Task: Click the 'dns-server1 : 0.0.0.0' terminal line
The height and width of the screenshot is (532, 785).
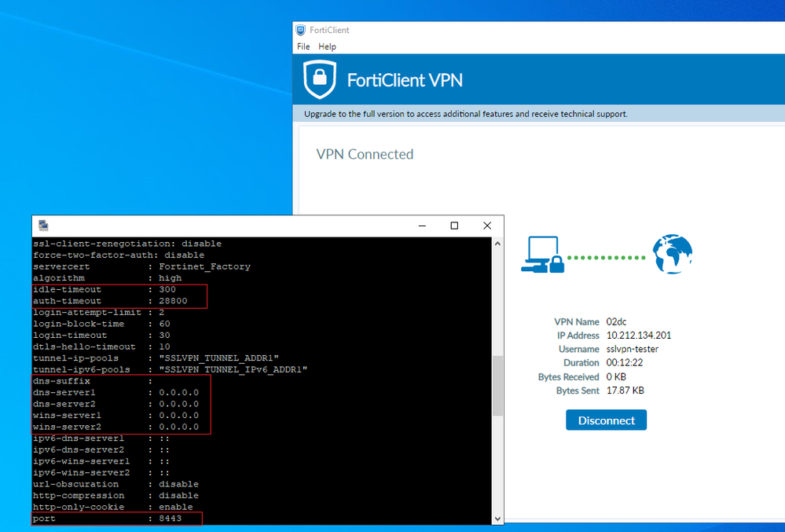Action: click(116, 392)
